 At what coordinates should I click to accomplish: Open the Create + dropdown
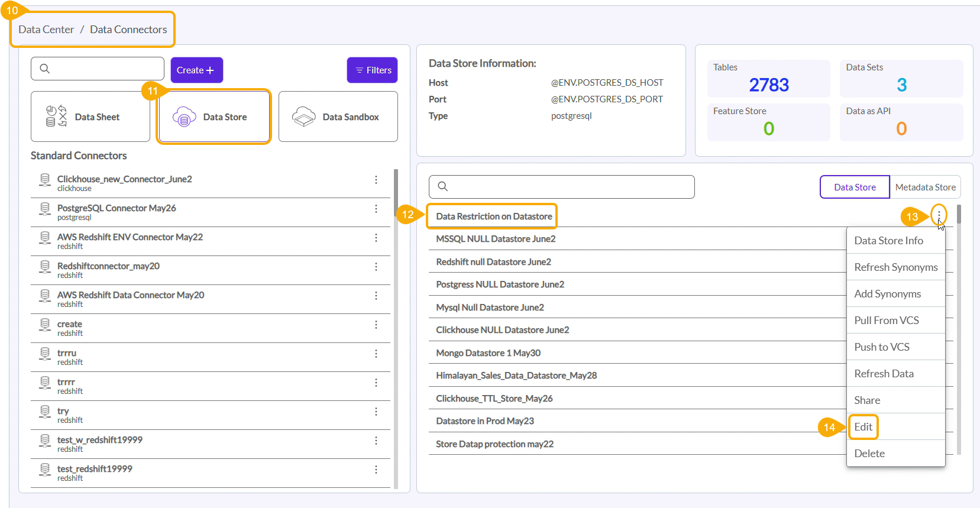(x=196, y=70)
